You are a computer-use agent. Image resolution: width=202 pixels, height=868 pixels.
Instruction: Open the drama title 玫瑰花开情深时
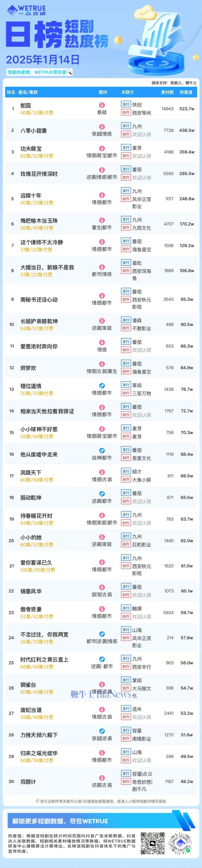click(39, 174)
